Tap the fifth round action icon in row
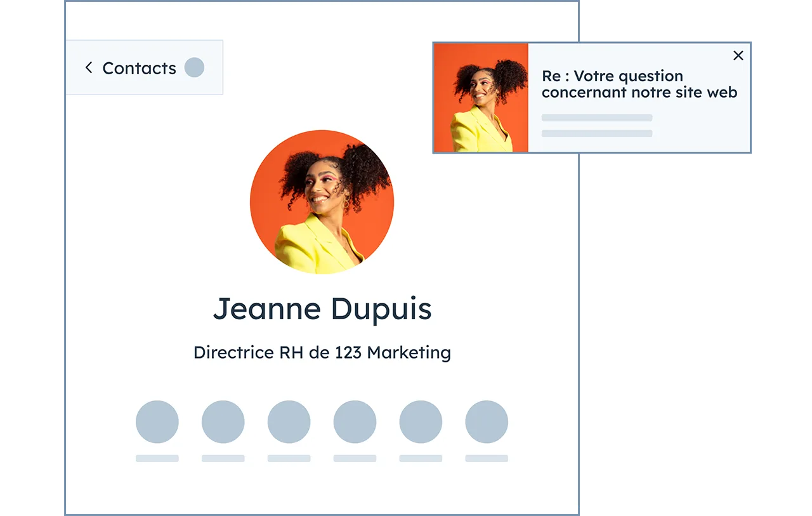 click(421, 421)
